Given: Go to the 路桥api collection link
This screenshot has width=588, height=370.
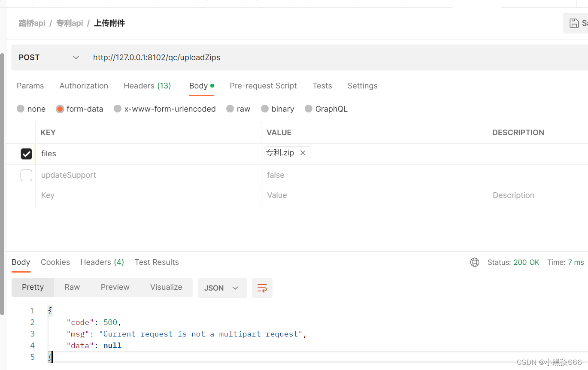Looking at the screenshot, I should click(x=32, y=23).
